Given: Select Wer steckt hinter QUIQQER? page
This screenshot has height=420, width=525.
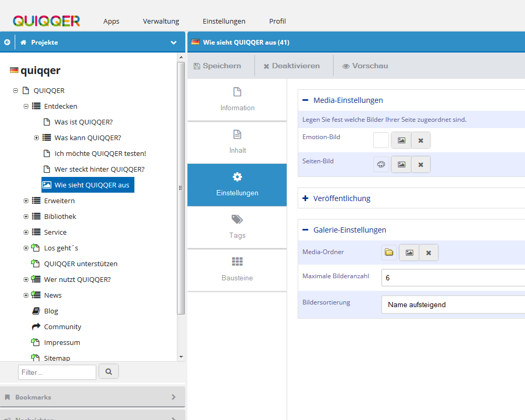Looking at the screenshot, I should (99, 169).
